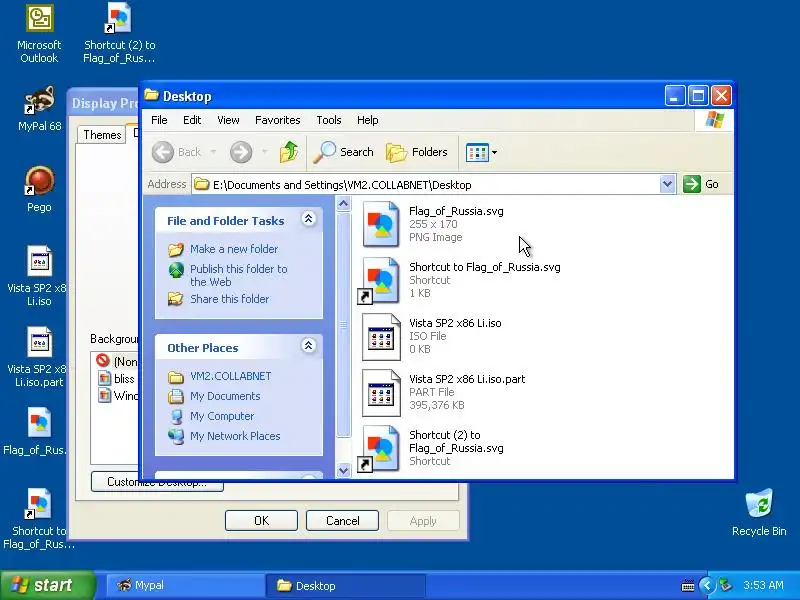Screen dimensions: 800x600
Task: Open Forward history dropdown arrow
Action: tap(264, 152)
